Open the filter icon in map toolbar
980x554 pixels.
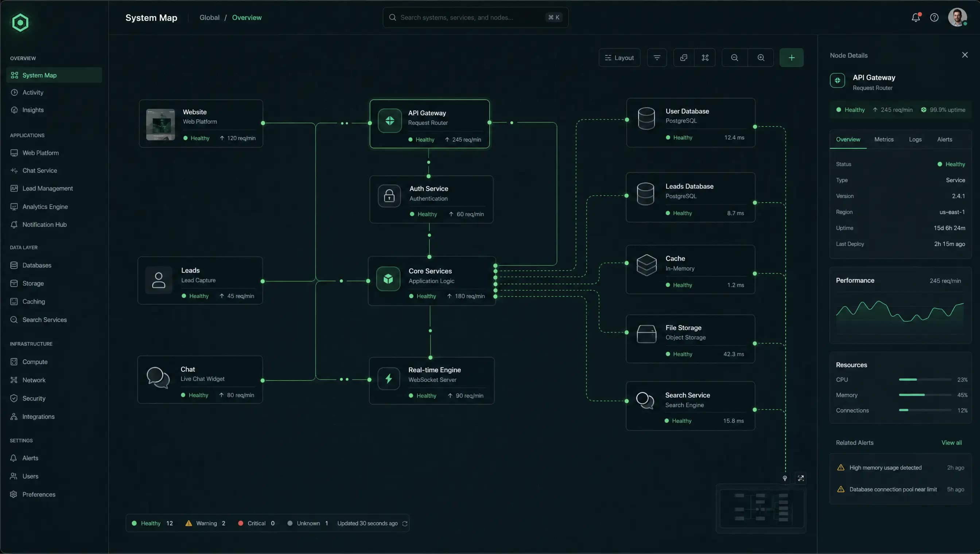(x=657, y=58)
